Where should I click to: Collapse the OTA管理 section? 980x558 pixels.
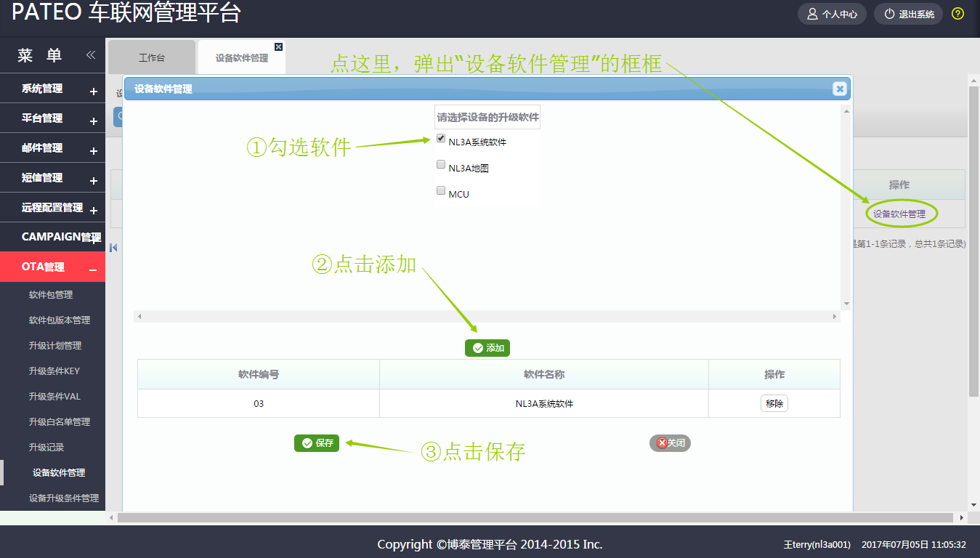[x=52, y=267]
